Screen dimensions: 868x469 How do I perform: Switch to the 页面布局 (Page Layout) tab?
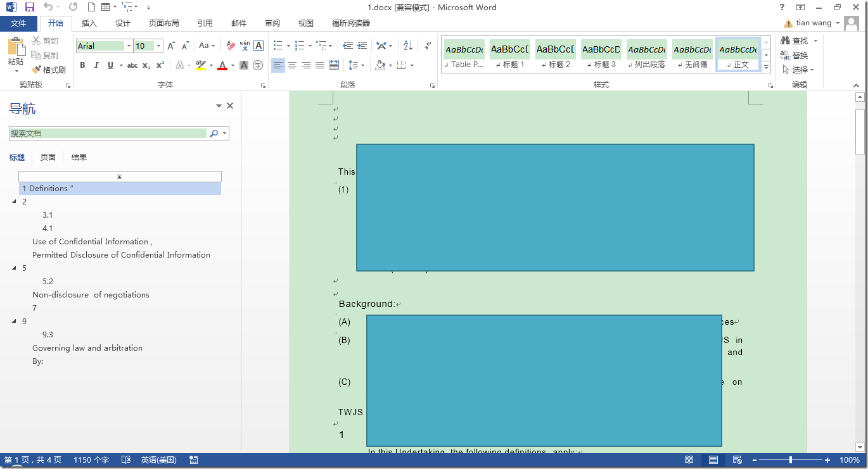click(164, 23)
